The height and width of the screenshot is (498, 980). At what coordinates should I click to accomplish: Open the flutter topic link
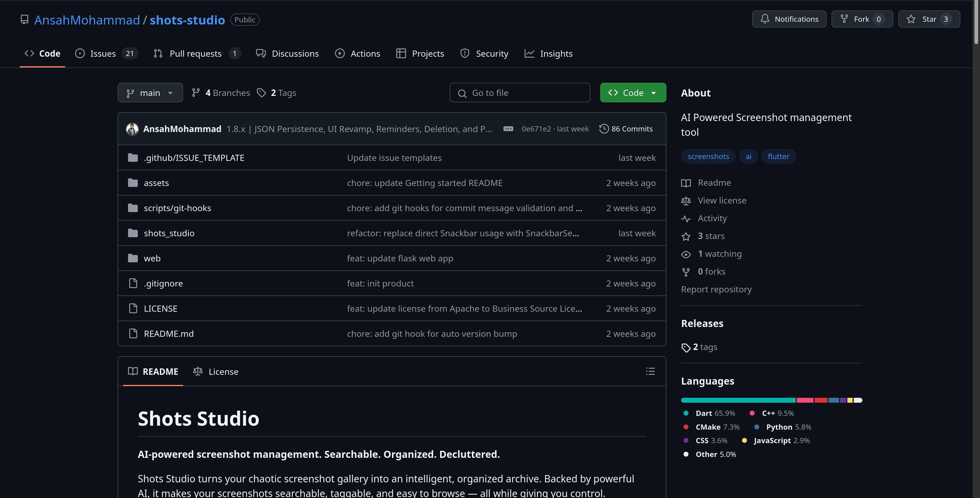[x=778, y=157]
